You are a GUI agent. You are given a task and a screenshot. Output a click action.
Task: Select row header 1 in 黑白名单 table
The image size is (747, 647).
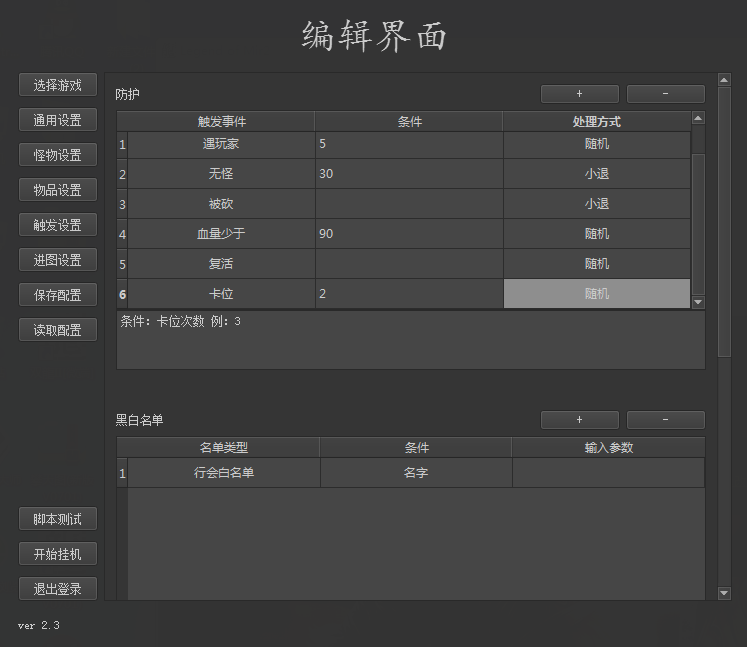122,473
